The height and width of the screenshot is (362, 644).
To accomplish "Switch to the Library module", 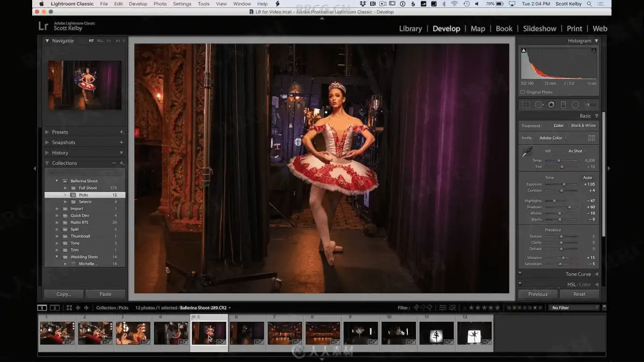I will point(411,28).
